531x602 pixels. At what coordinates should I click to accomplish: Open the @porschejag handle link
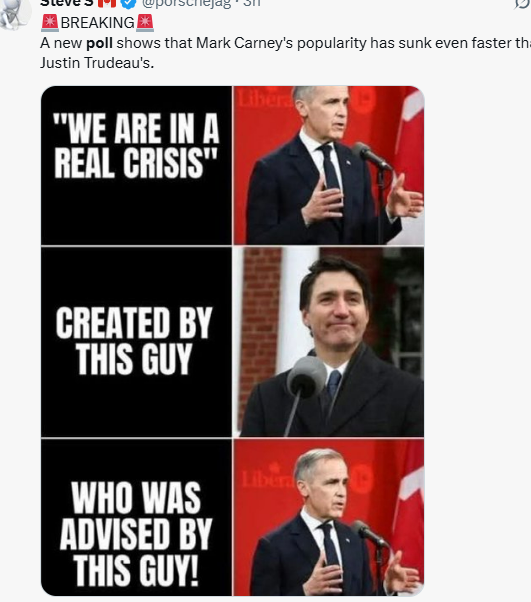pos(187,3)
